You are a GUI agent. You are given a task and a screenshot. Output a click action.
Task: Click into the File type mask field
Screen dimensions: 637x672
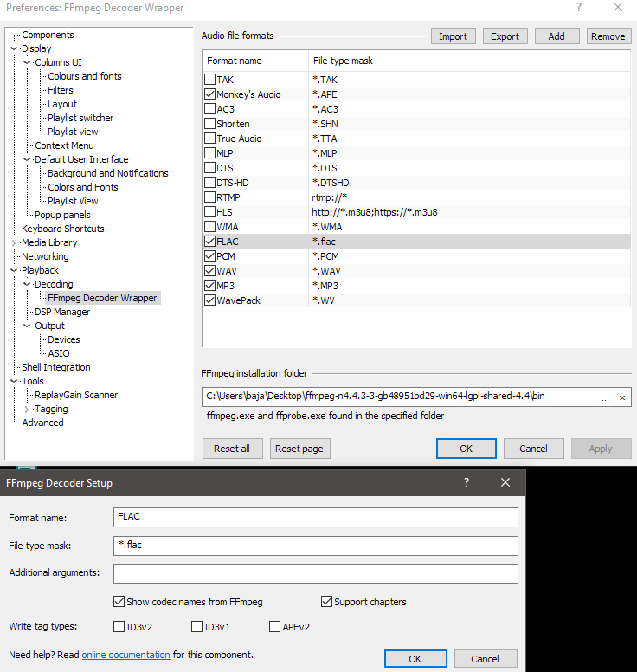coord(316,546)
